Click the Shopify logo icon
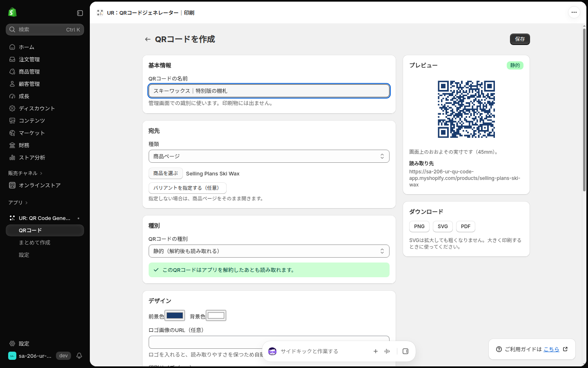This screenshot has height=368, width=588. click(12, 12)
